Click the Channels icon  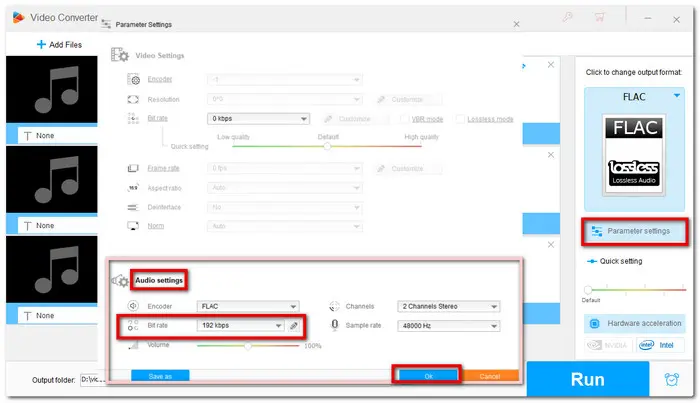click(334, 306)
